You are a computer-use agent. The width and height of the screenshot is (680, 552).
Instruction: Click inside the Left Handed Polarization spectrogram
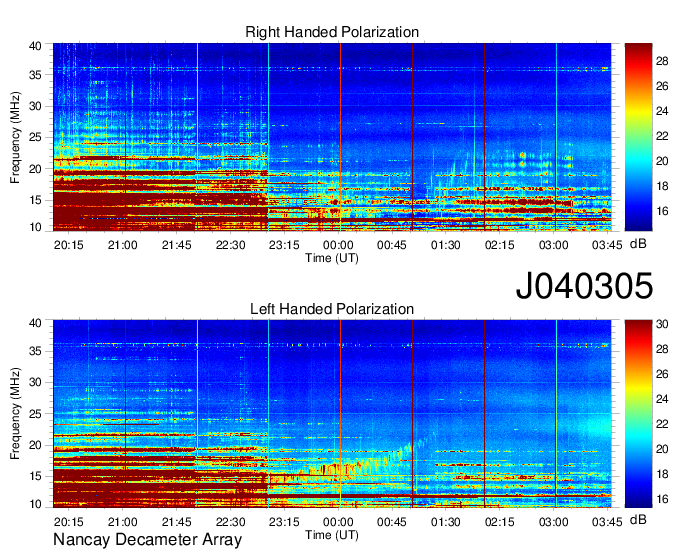coord(332,414)
